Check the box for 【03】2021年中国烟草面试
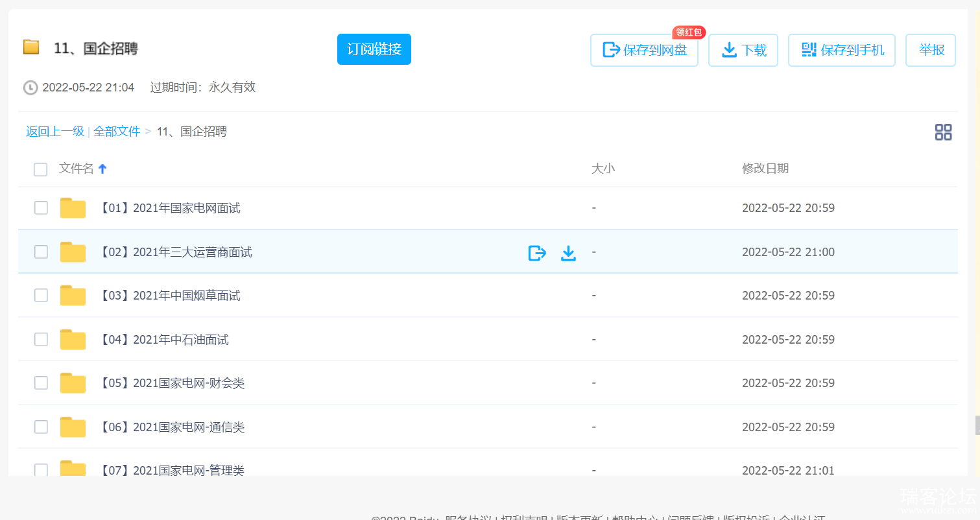The image size is (980, 520). (41, 295)
